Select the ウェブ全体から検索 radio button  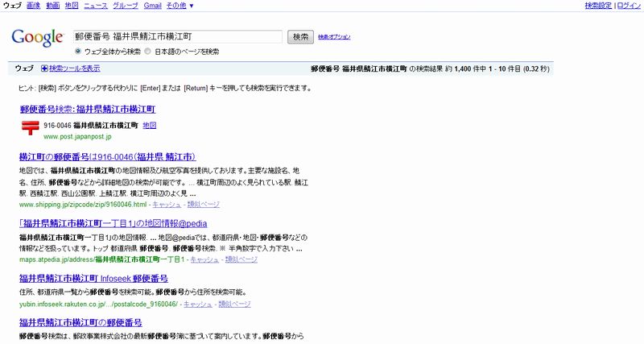(x=78, y=52)
